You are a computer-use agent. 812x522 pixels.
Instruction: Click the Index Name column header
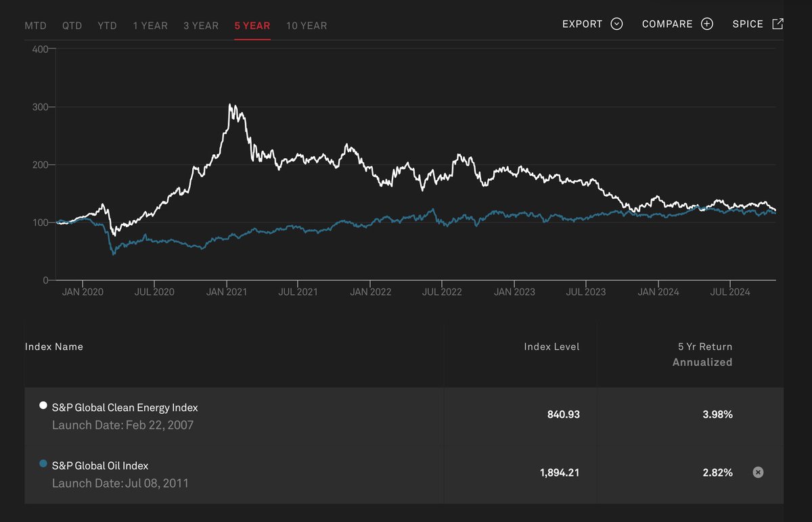point(54,347)
